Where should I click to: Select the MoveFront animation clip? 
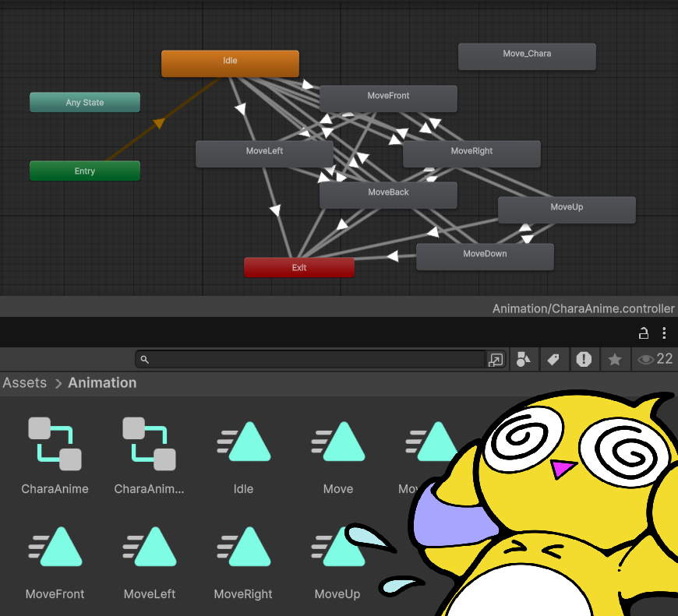coord(55,549)
